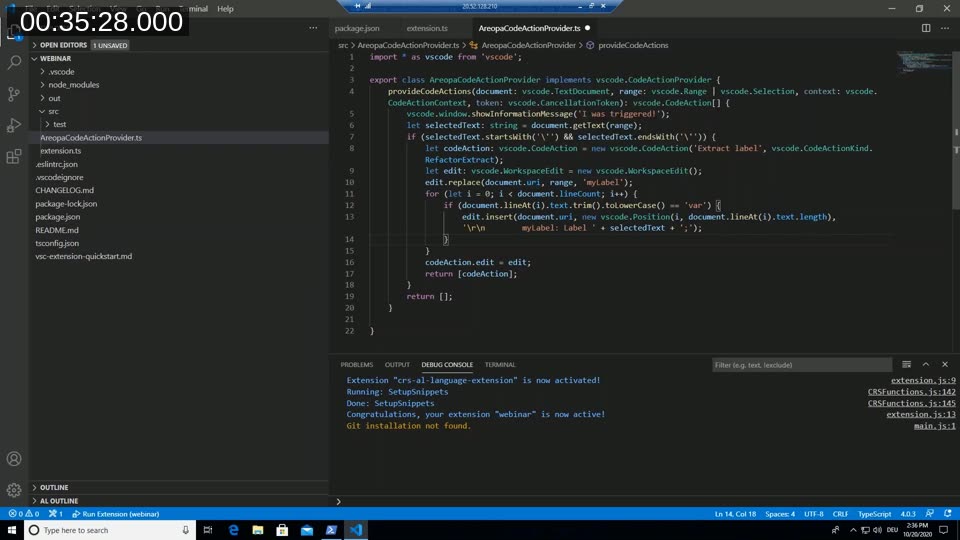This screenshot has width=960, height=540.
Task: Open the PROBLEMS panel tab
Action: pyautogui.click(x=356, y=365)
